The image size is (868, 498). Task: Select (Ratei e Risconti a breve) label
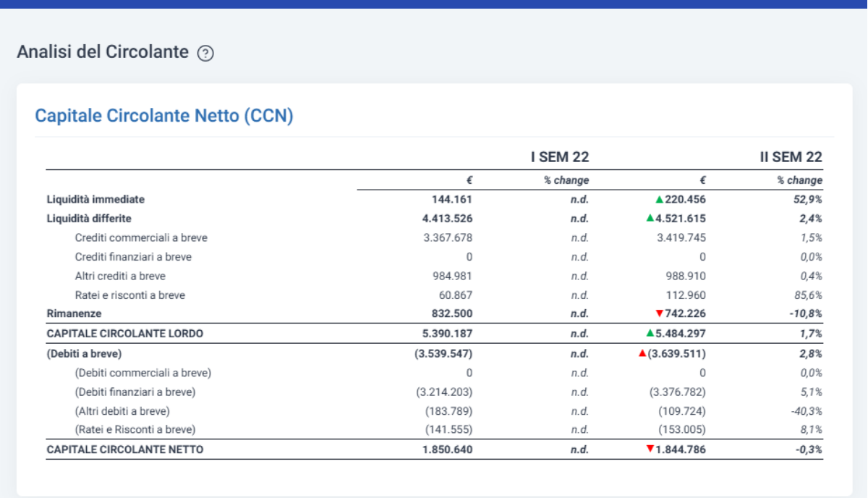click(135, 430)
